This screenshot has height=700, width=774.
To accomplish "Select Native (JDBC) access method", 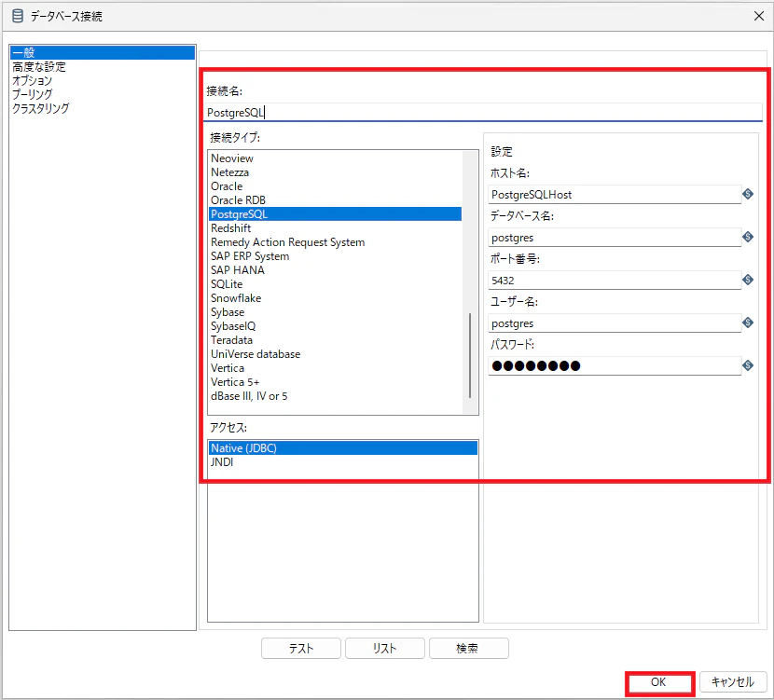I will tap(343, 448).
